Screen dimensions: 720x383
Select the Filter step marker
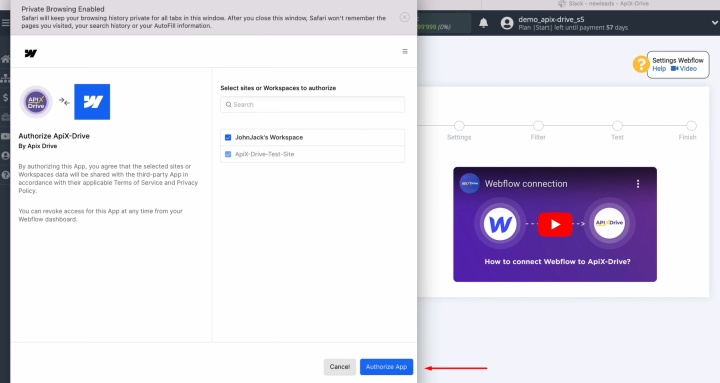pyautogui.click(x=538, y=125)
